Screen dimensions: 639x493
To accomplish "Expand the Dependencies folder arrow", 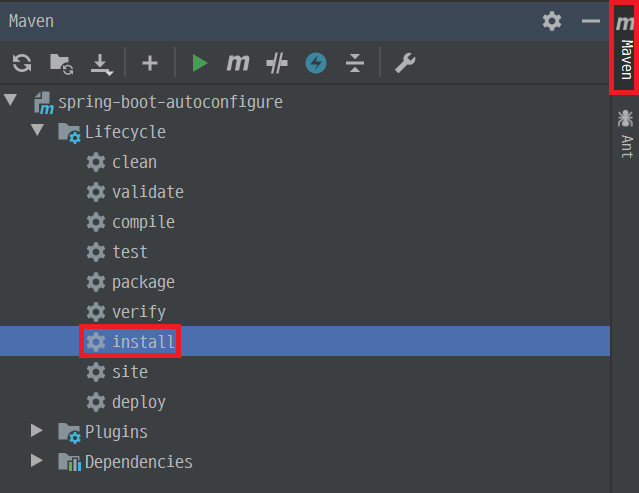I will pos(37,460).
